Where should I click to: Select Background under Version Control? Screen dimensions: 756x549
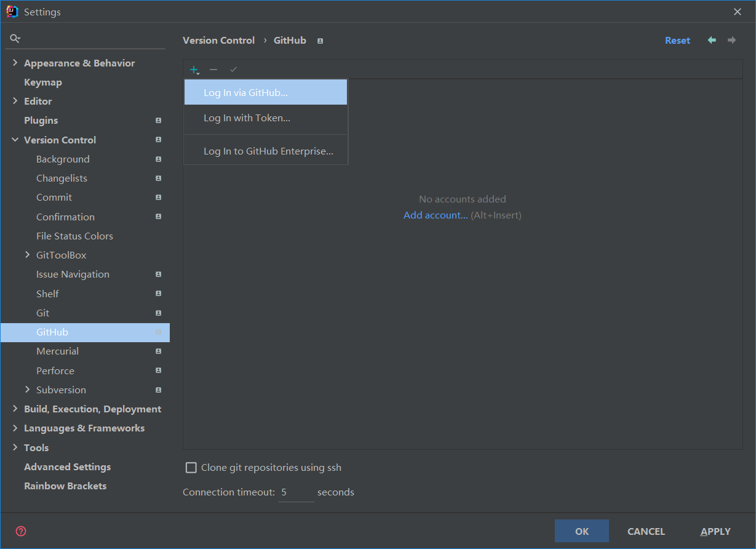[x=63, y=159]
